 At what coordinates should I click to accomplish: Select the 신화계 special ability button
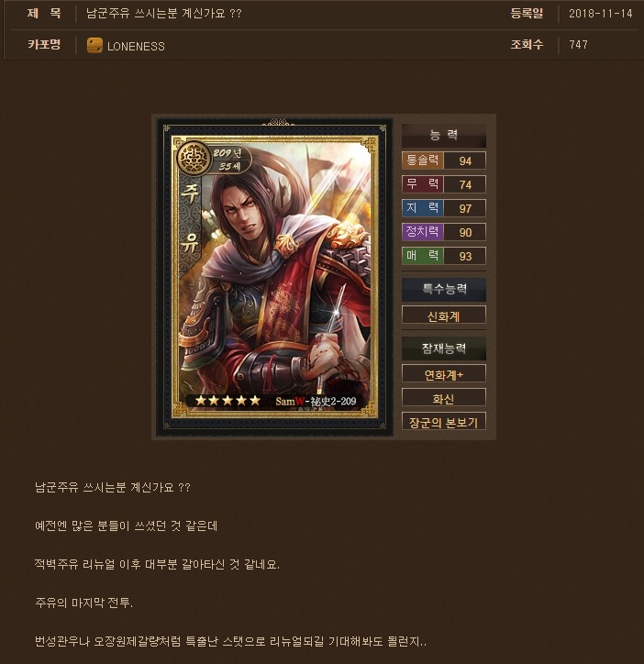tap(444, 315)
